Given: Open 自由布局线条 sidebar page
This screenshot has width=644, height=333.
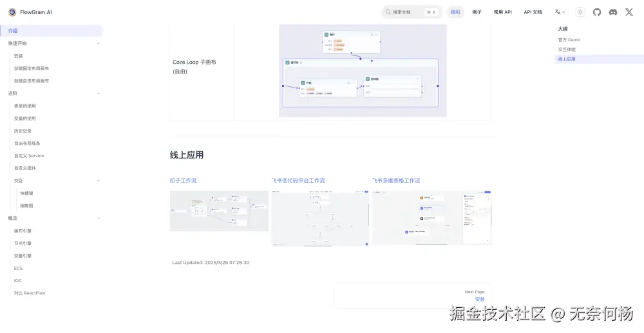Looking at the screenshot, I should click(x=27, y=143).
